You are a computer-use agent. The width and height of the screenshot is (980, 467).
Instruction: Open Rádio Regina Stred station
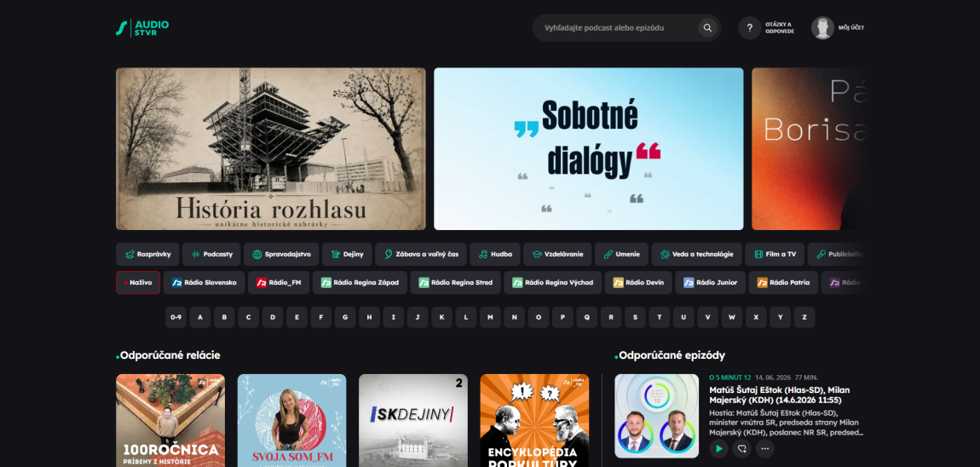point(456,283)
